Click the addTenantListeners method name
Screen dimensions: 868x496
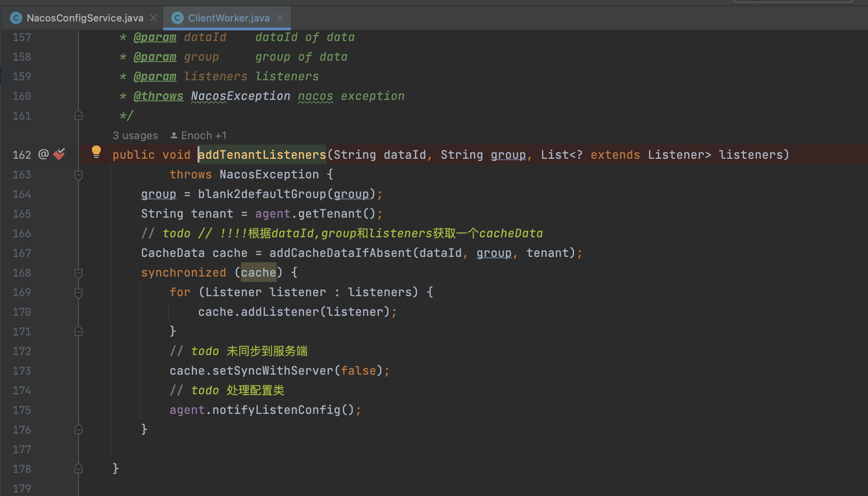coord(262,155)
